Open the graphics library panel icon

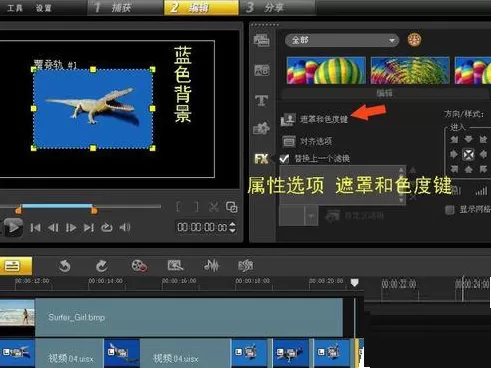[x=262, y=128]
